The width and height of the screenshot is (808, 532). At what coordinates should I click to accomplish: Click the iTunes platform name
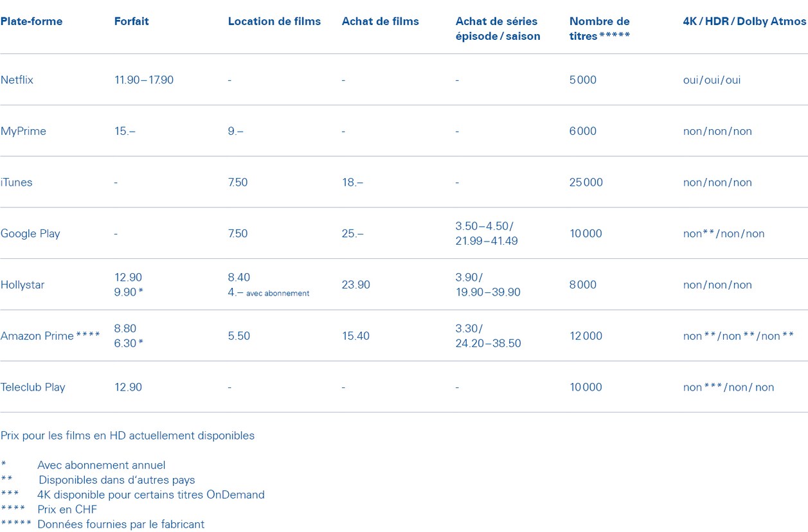click(x=17, y=182)
